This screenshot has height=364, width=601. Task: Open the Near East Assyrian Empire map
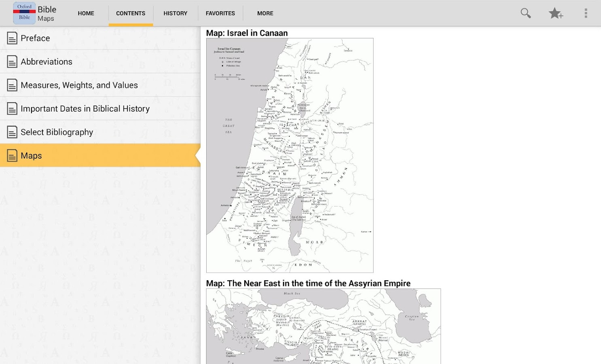[x=324, y=326]
